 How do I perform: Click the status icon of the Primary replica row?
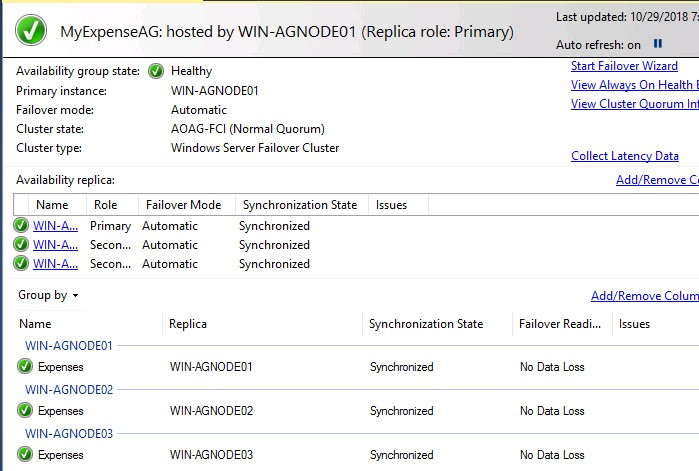(x=21, y=226)
